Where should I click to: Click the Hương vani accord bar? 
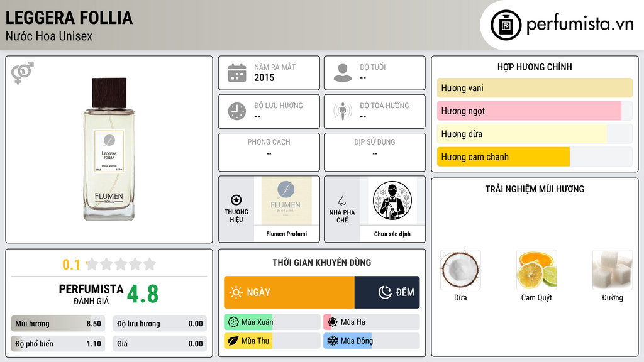(x=535, y=88)
